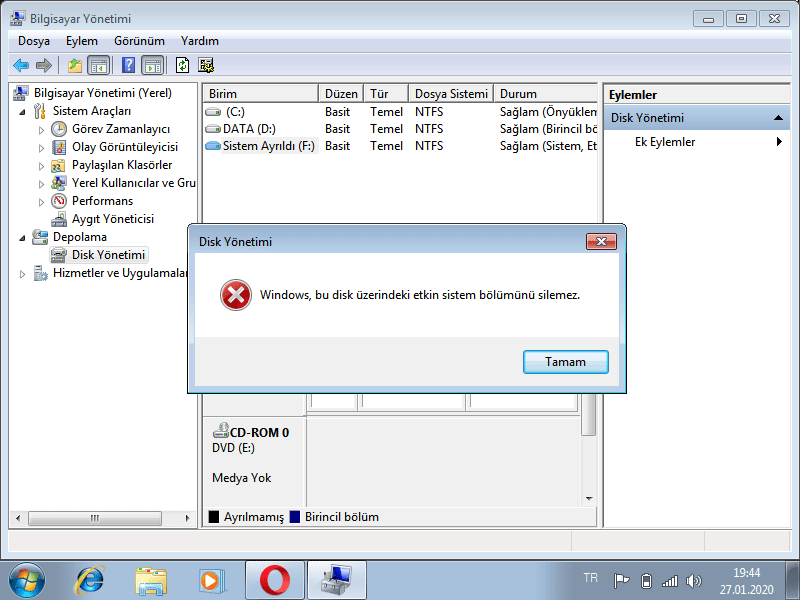
Task: Select the Paylaşılan Klasörler icon
Action: click(x=58, y=165)
